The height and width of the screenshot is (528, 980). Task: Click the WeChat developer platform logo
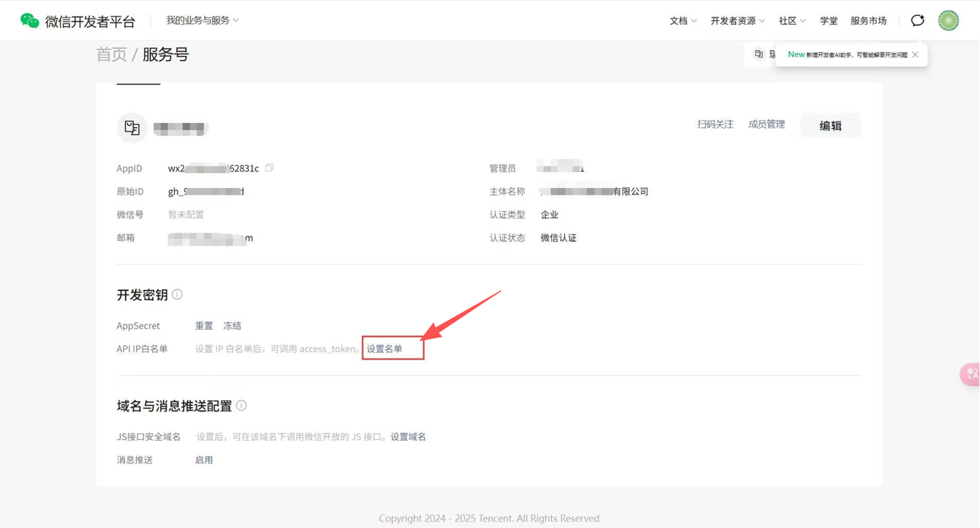77,21
